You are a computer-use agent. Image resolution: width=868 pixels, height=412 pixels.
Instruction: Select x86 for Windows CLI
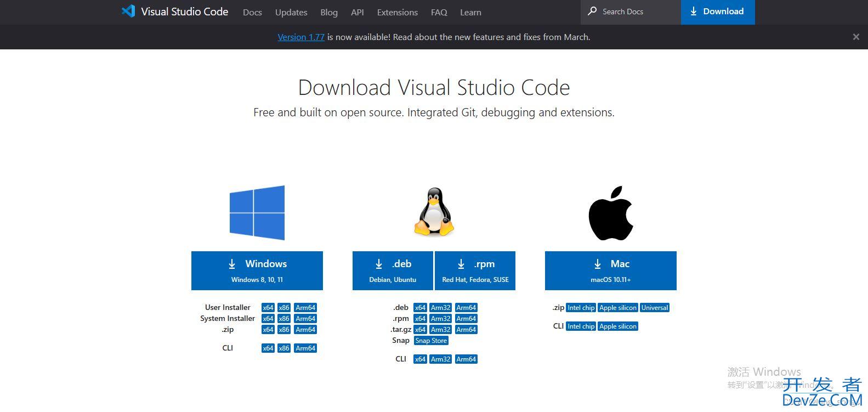pyautogui.click(x=284, y=348)
